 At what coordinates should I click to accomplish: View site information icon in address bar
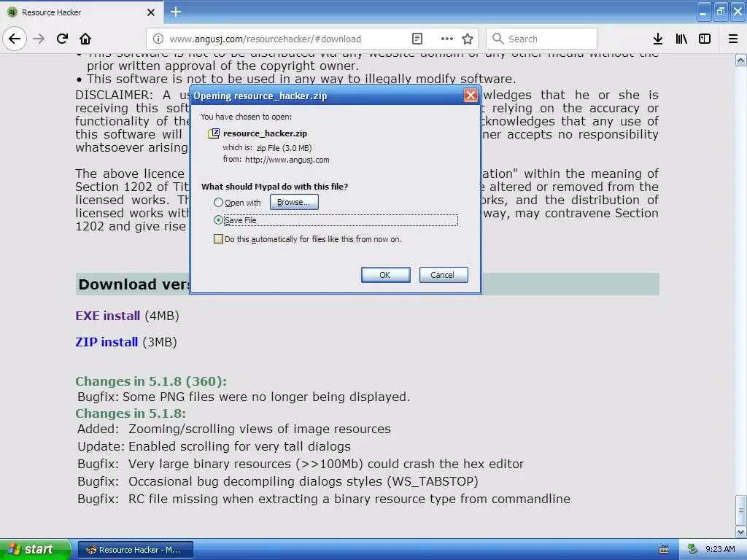(158, 39)
